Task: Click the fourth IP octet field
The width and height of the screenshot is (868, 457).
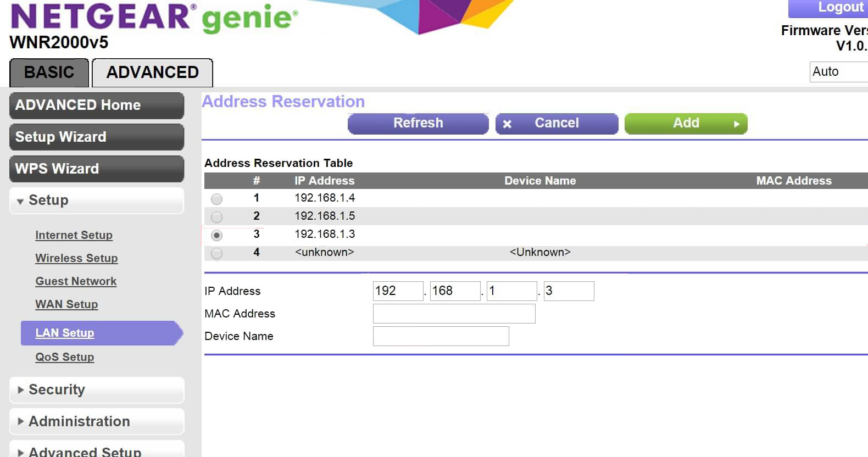Action: (x=569, y=291)
